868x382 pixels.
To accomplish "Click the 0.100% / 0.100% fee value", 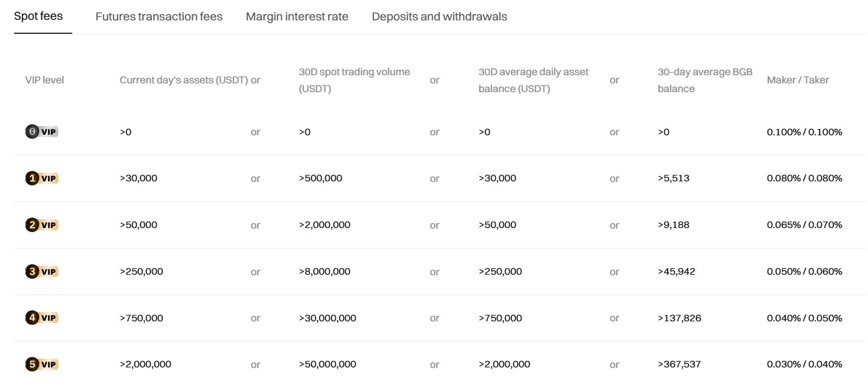I will pyautogui.click(x=805, y=132).
